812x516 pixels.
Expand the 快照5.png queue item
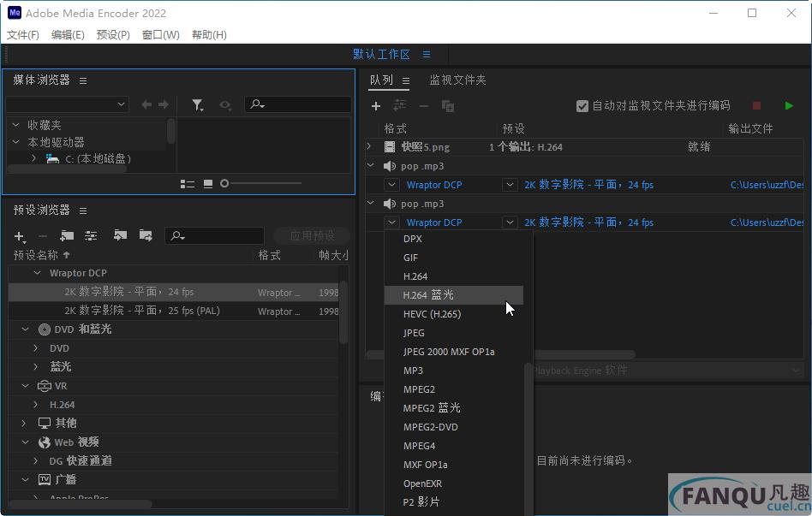pos(369,146)
